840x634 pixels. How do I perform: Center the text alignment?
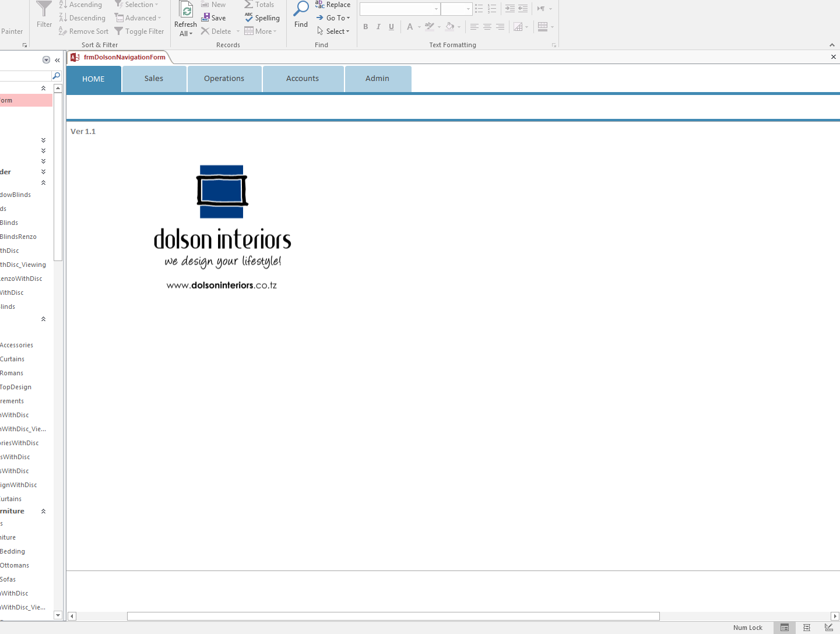click(x=487, y=27)
